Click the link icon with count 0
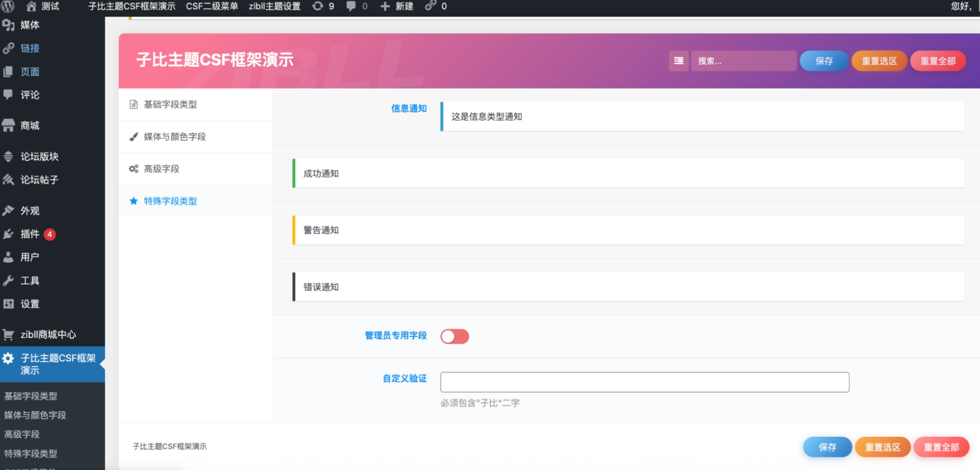 (x=436, y=6)
